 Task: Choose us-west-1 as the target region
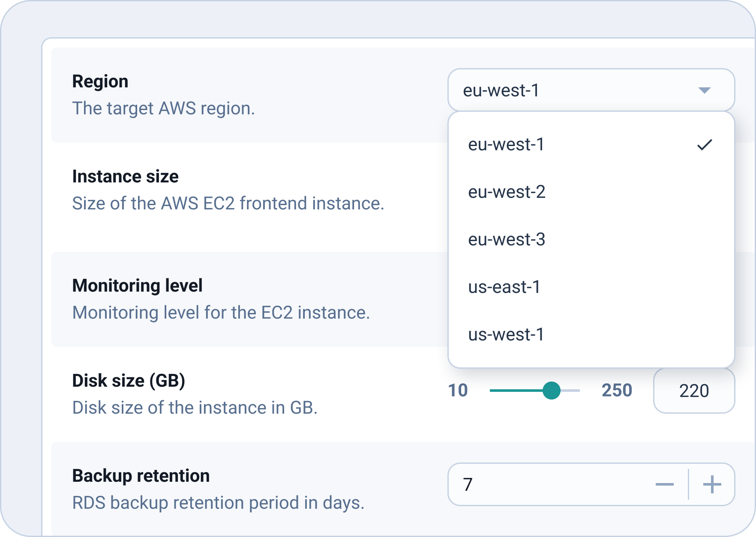[591, 335]
